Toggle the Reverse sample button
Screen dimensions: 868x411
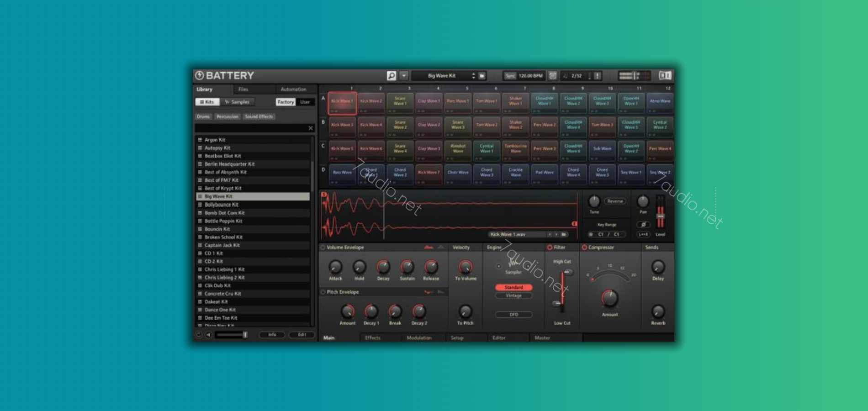point(615,201)
